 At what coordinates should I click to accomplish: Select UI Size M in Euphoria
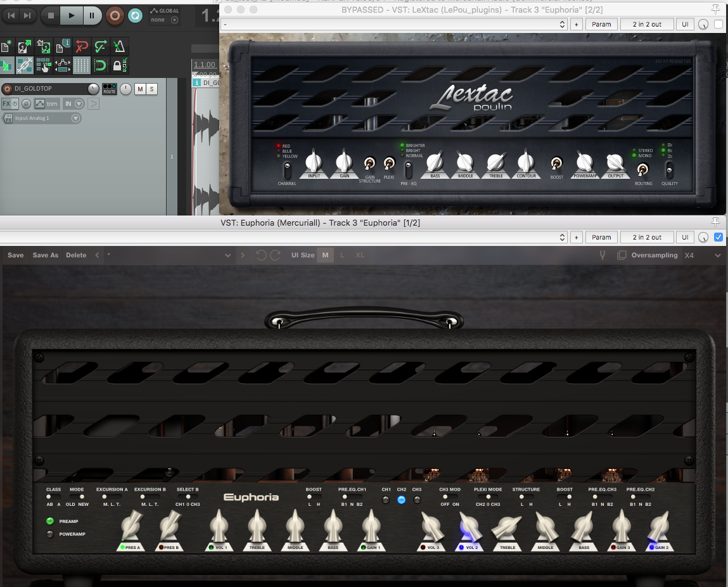click(x=326, y=255)
